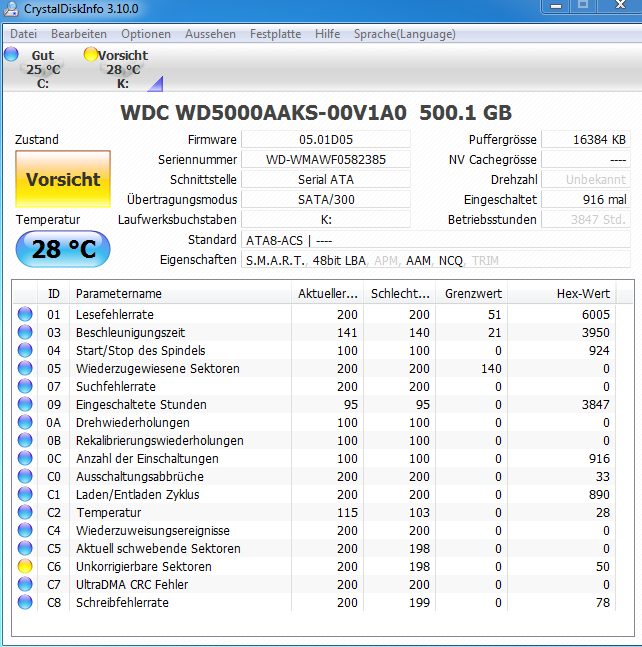Open the Festplatte menu
Screen dimensions: 642x647
point(275,34)
